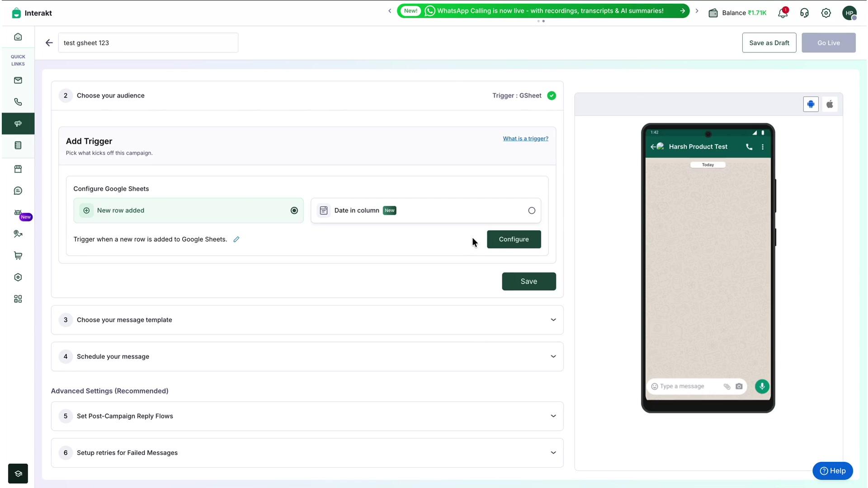
Task: Show next announcement banner arrow
Action: pyautogui.click(x=697, y=11)
